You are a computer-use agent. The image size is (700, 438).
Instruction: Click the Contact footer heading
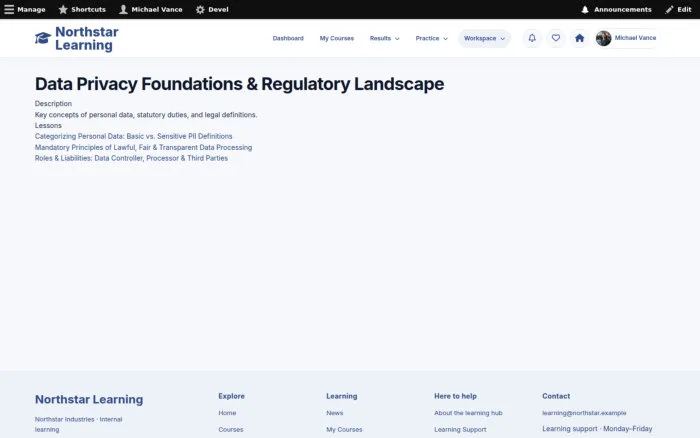tap(556, 396)
